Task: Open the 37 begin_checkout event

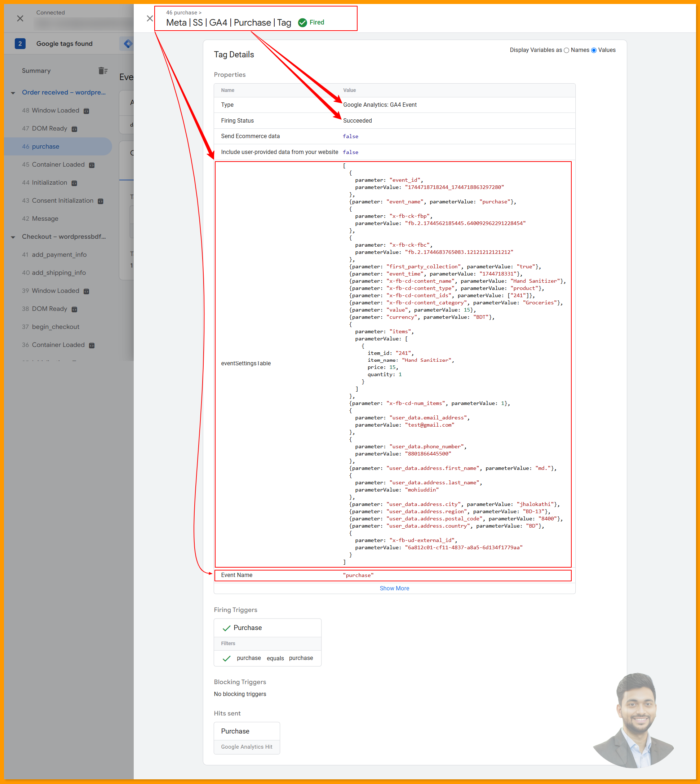Action: tap(56, 327)
